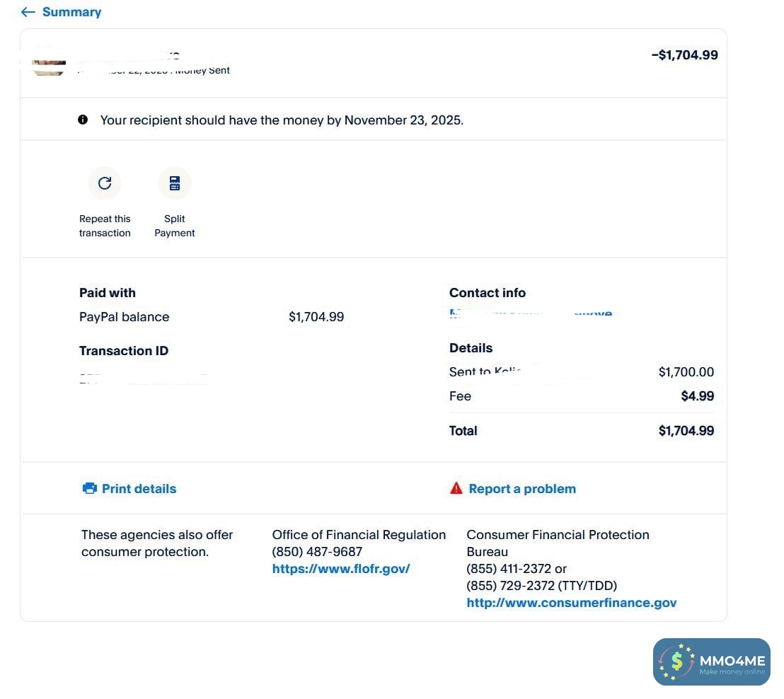Click the circular Repeat transaction icon
Screen dimensions: 784x699
[105, 183]
